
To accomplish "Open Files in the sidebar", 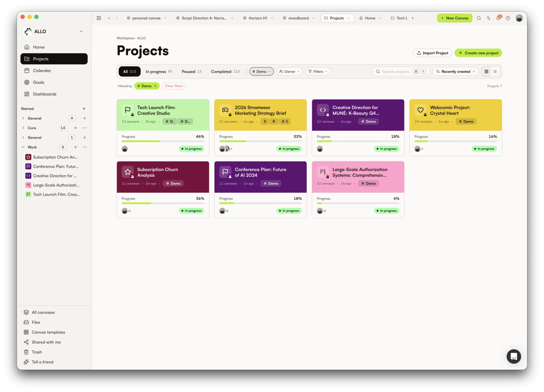I will [54, 322].
